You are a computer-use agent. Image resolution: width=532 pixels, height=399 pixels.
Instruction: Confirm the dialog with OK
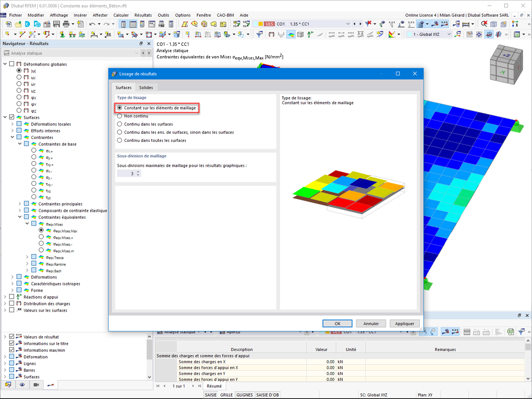[x=337, y=323]
